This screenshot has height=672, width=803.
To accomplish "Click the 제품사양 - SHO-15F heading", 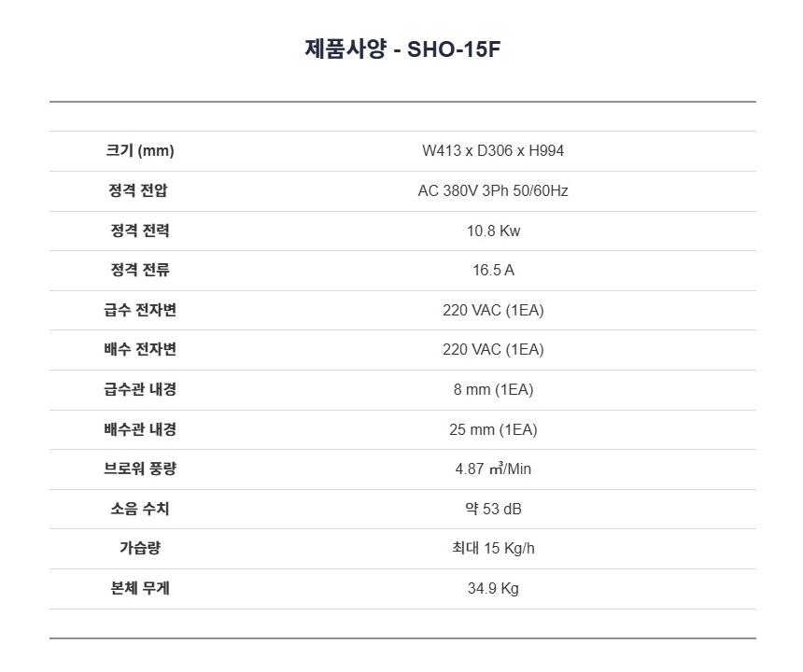I will (402, 49).
